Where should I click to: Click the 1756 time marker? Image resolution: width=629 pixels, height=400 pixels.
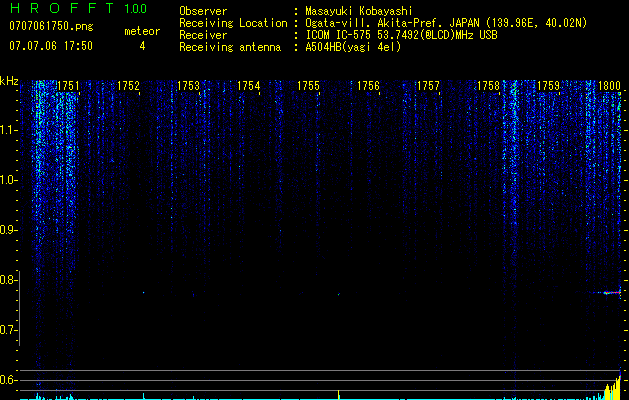click(368, 86)
